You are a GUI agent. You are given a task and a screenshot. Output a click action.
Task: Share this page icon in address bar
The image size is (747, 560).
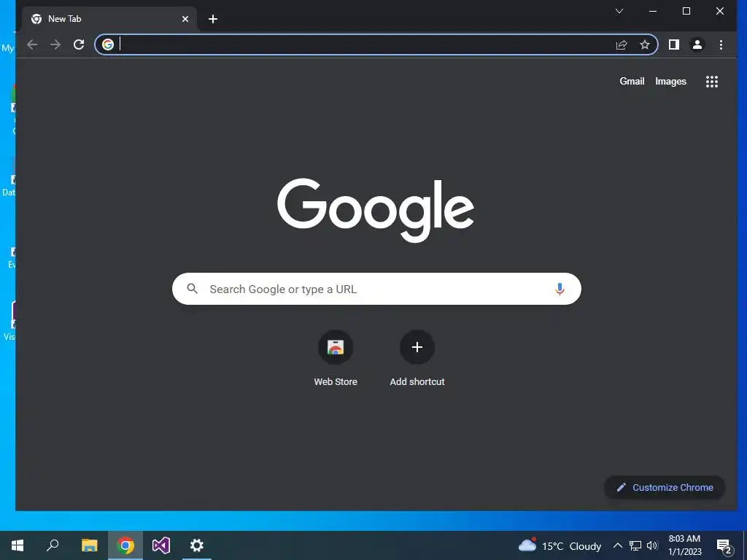click(x=622, y=44)
